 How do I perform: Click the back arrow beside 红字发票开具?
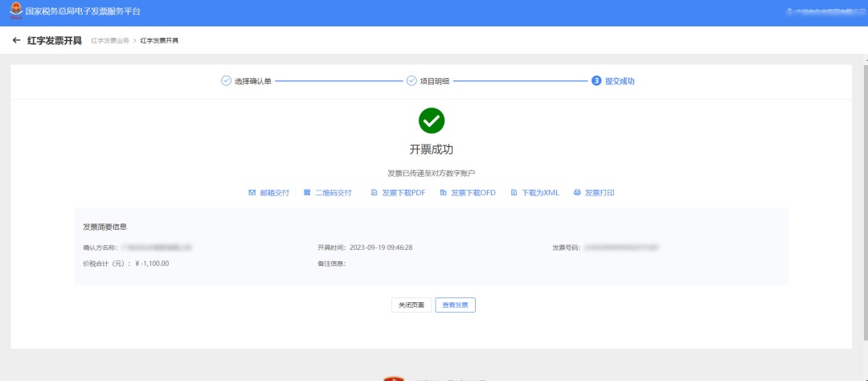pos(17,40)
